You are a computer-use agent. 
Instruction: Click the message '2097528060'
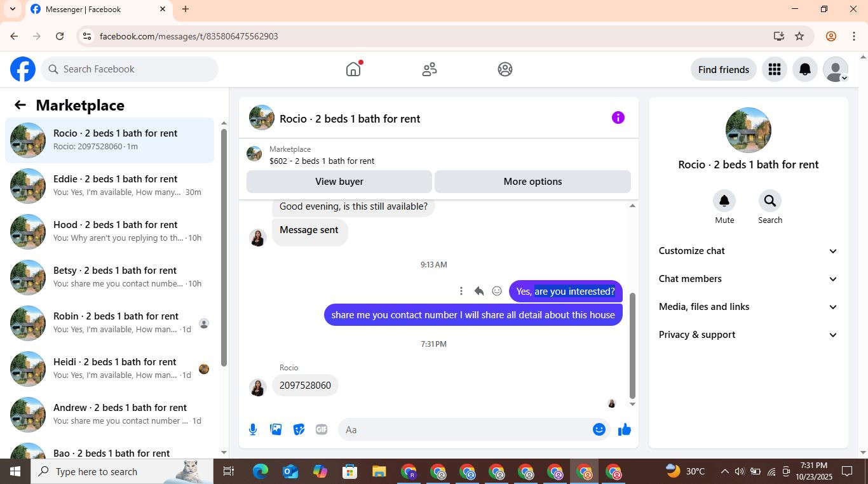pyautogui.click(x=305, y=386)
